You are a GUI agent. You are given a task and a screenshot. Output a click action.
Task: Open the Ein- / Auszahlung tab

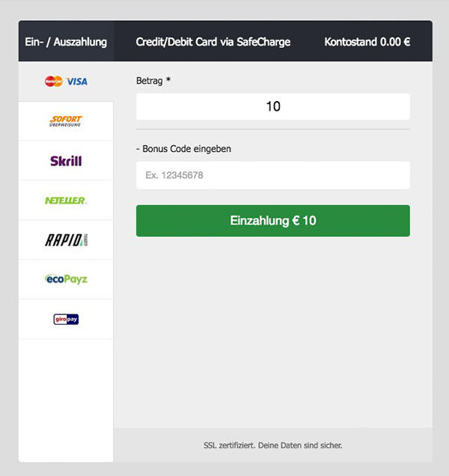[x=66, y=42]
